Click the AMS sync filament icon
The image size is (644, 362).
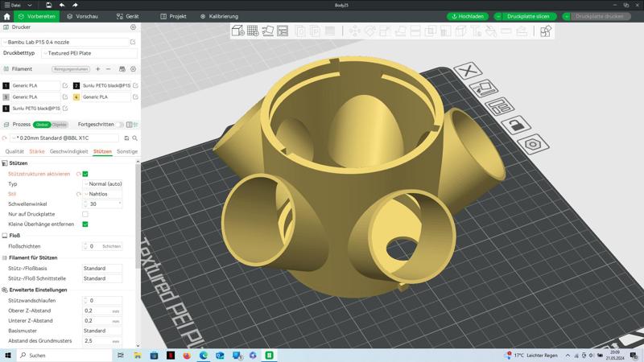tap(122, 69)
